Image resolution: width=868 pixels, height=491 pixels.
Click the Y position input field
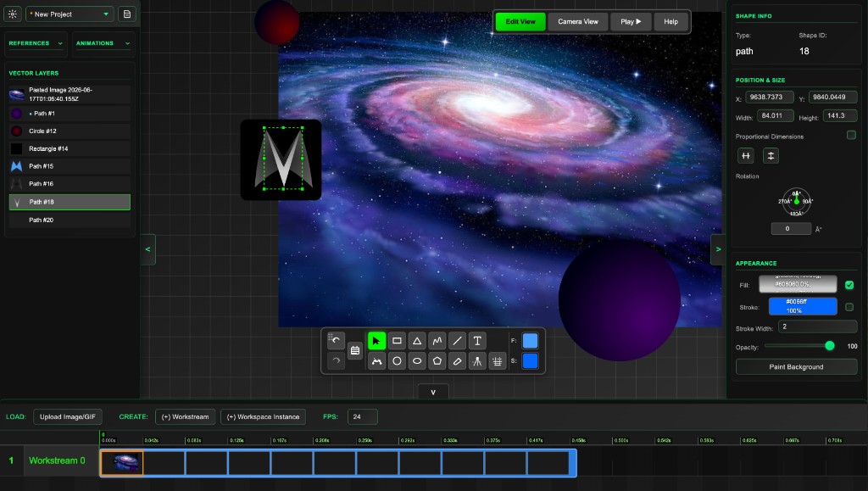(832, 97)
